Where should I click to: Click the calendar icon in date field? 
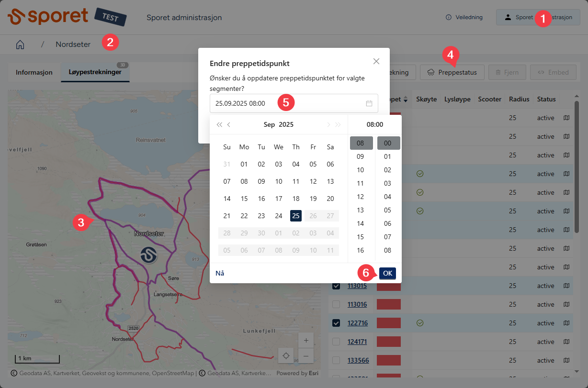tap(369, 103)
